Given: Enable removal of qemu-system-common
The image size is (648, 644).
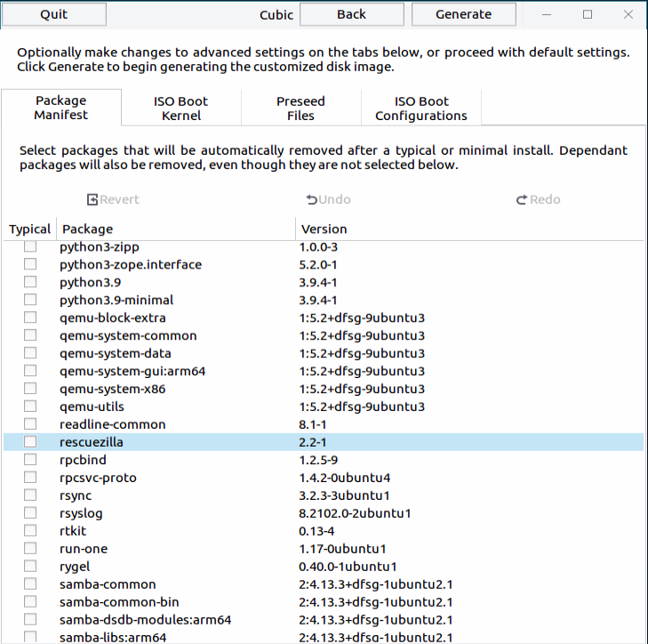Looking at the screenshot, I should 30,335.
